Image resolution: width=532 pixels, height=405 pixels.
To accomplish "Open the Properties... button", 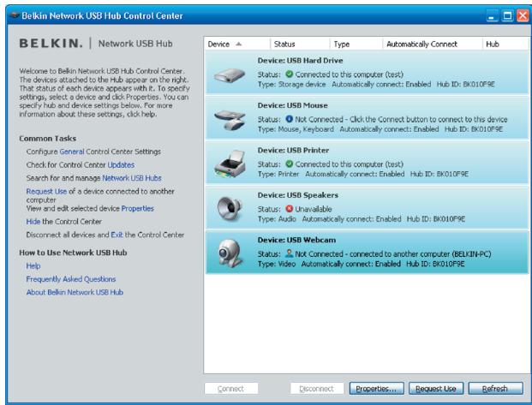I will tap(377, 389).
